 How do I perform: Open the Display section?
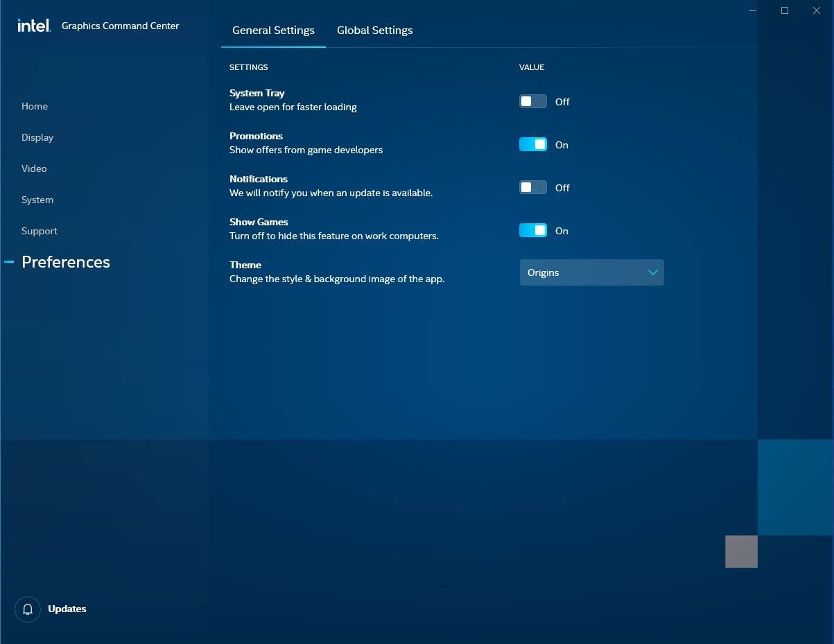[37, 137]
